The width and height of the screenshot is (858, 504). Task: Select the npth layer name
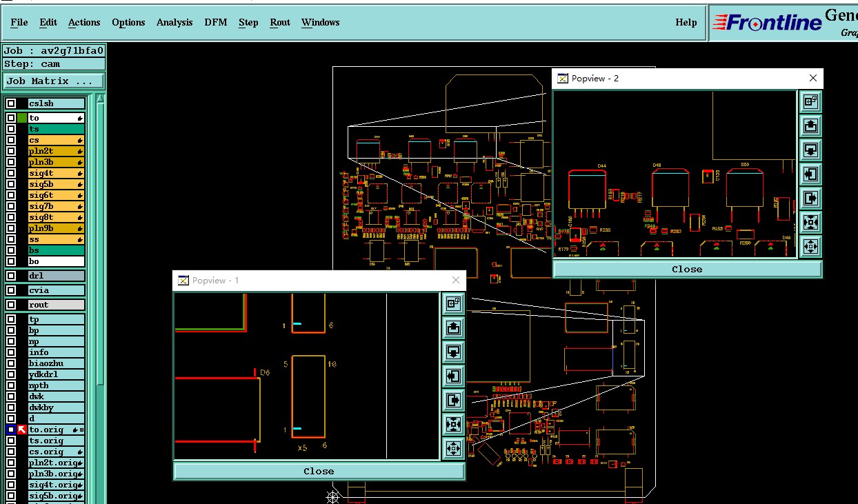tap(56, 385)
